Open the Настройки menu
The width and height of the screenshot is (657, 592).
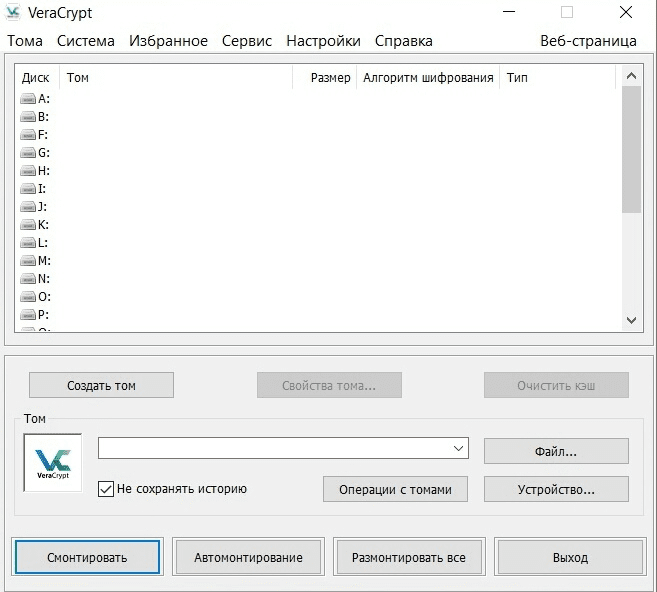323,41
